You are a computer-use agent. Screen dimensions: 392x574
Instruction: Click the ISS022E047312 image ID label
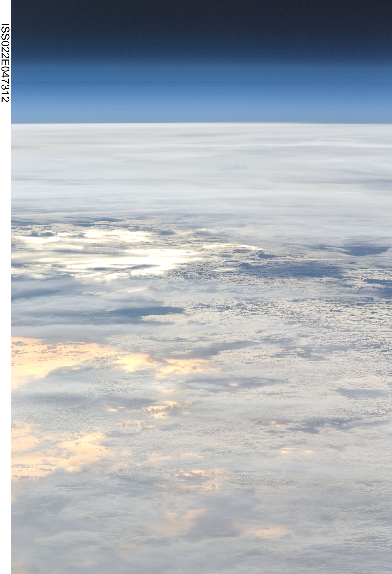pos(5,63)
